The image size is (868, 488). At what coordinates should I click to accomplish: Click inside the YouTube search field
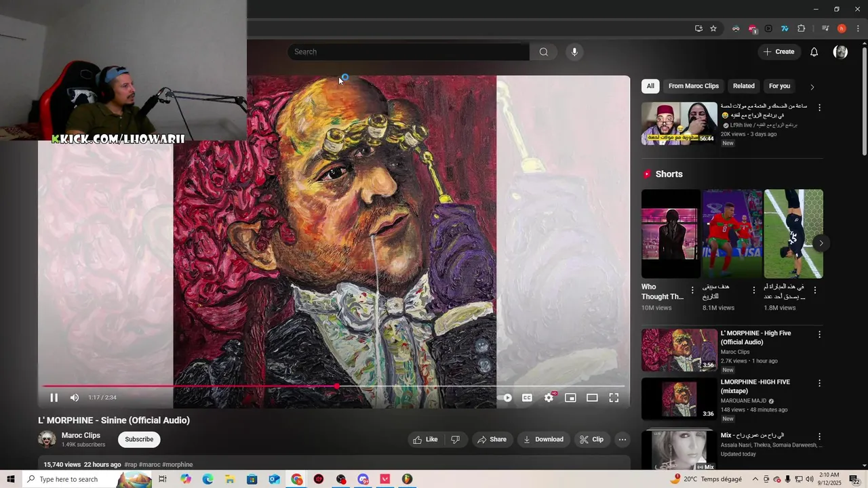408,52
